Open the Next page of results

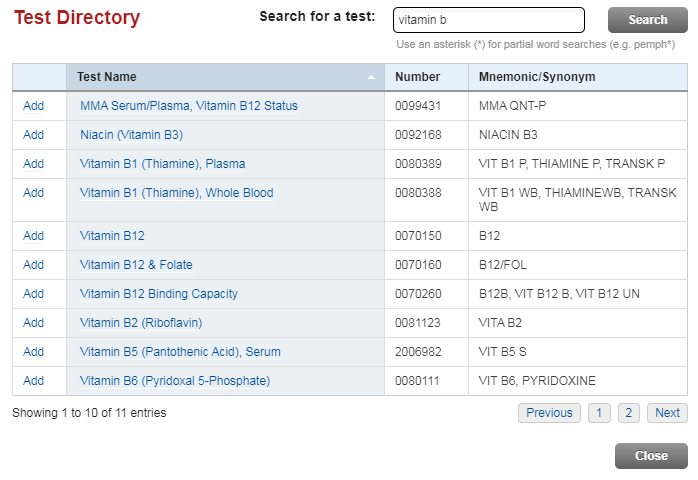pyautogui.click(x=667, y=413)
